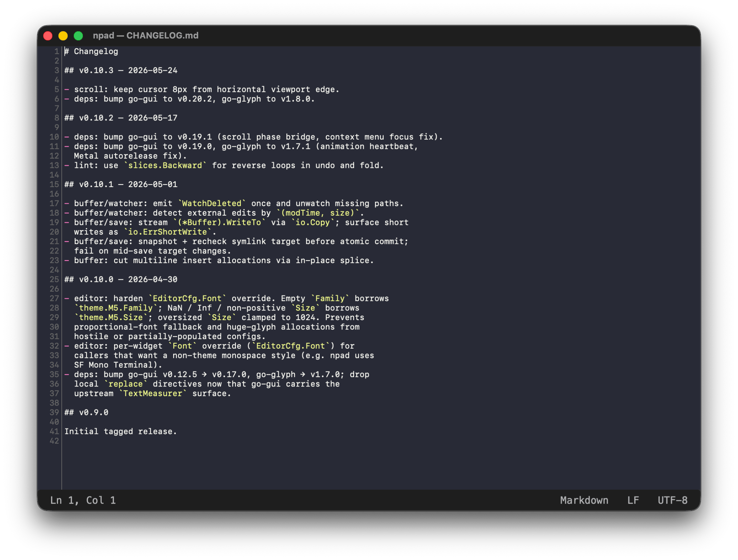Click the highlighted code `replace`
The width and height of the screenshot is (738, 560).
[x=125, y=384]
